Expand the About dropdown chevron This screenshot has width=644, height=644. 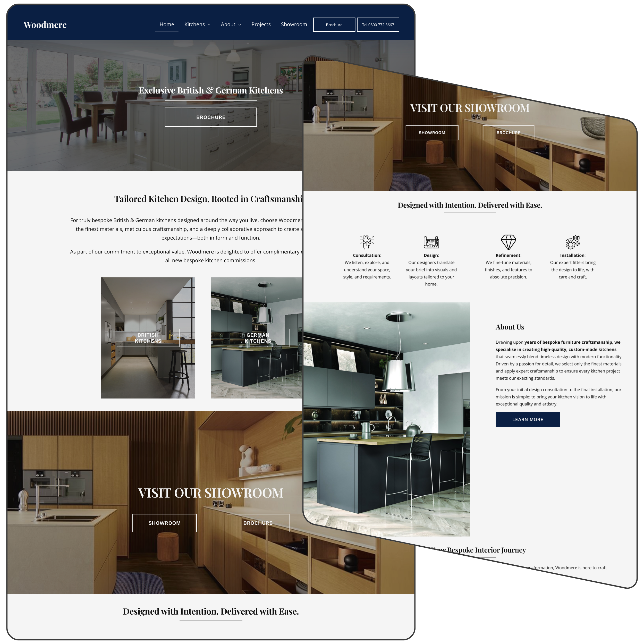(x=240, y=25)
